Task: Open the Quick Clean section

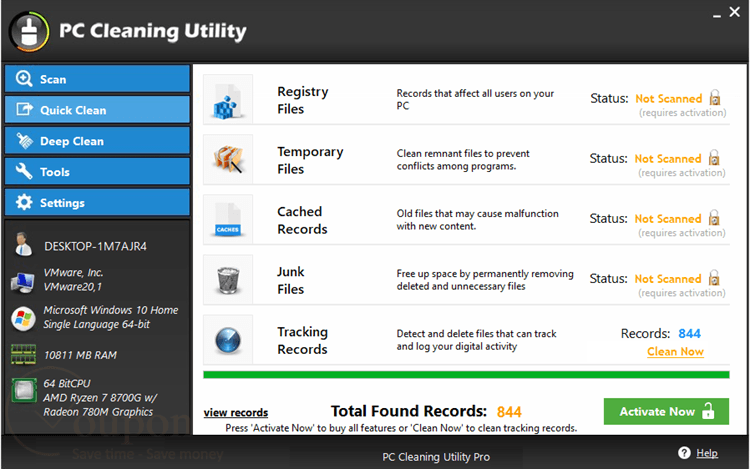Action: point(98,109)
